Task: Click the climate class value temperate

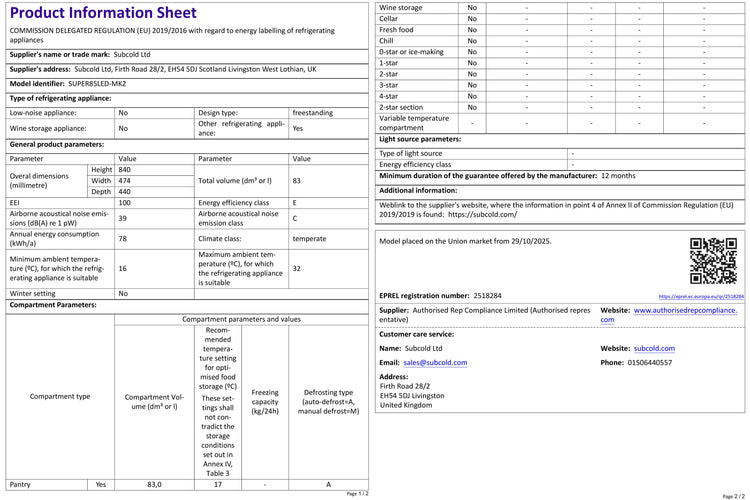Action: pyautogui.click(x=309, y=238)
